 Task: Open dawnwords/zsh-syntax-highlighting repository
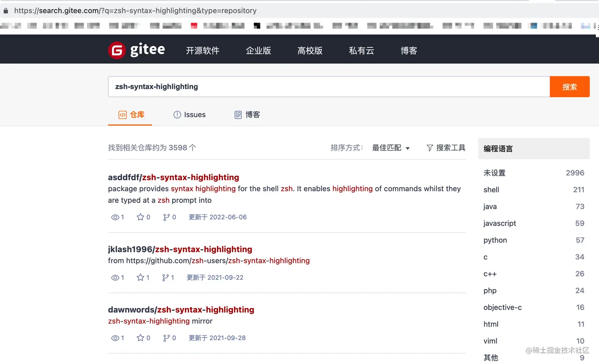[x=181, y=310]
